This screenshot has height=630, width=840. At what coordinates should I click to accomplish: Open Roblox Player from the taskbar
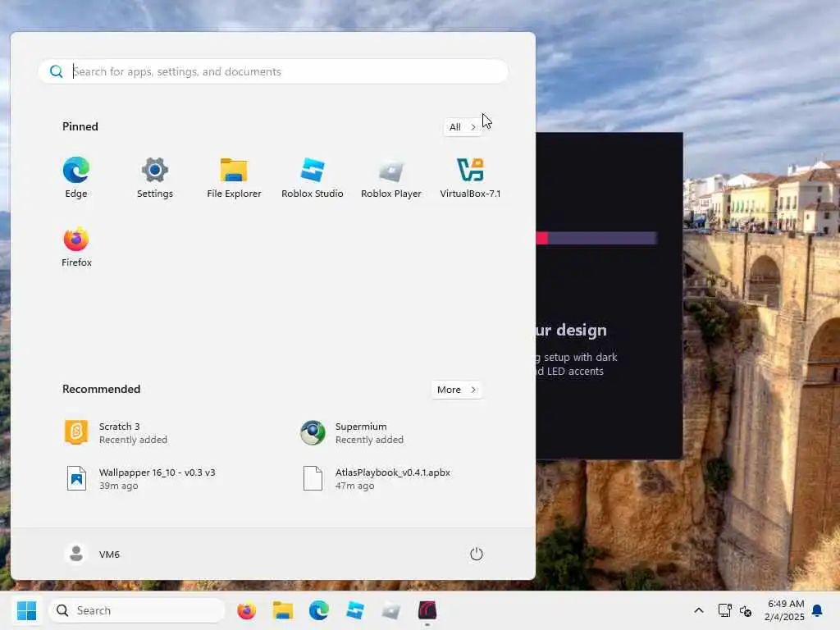(391, 610)
